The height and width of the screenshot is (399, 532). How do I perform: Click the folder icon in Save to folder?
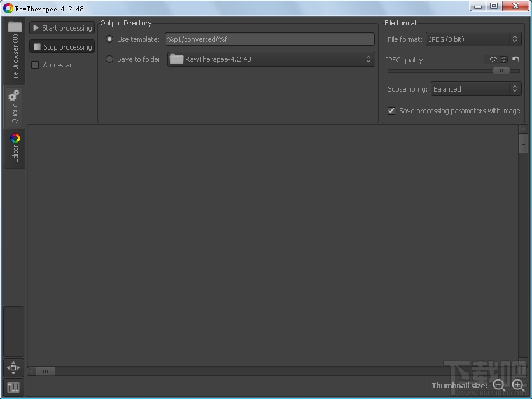coord(176,59)
